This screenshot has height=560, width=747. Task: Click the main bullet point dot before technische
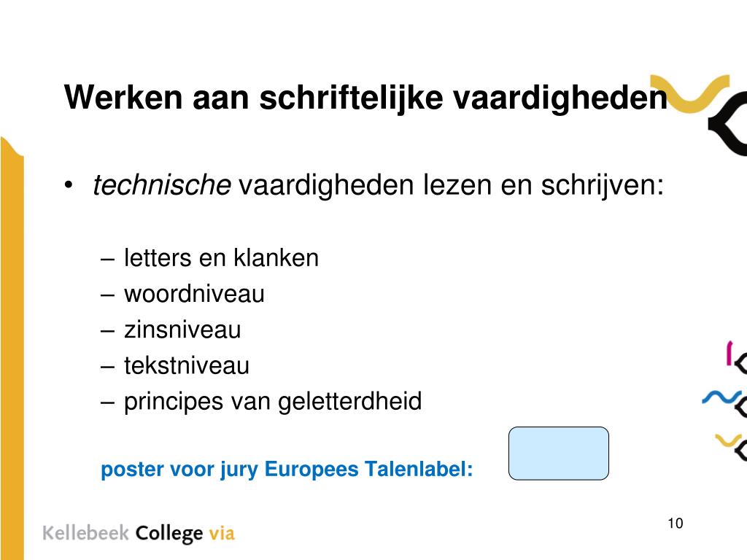click(69, 185)
